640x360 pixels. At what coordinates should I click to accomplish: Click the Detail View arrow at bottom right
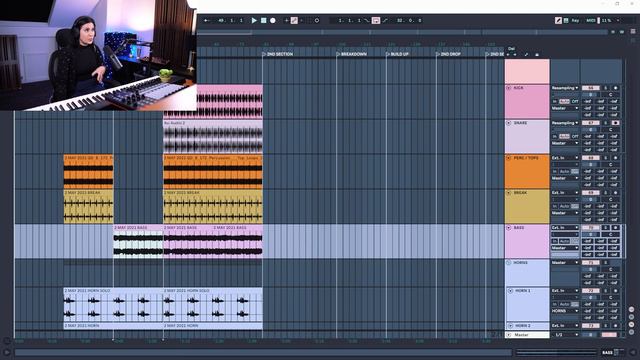point(633,352)
